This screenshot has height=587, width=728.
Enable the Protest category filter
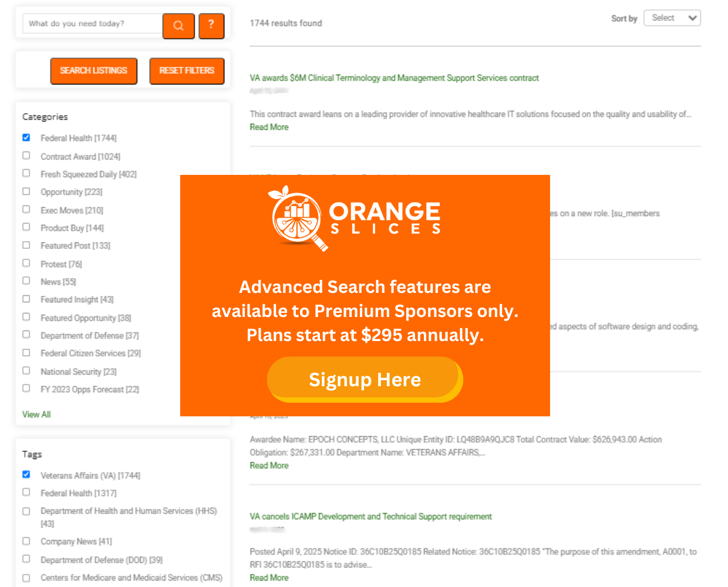tap(26, 263)
